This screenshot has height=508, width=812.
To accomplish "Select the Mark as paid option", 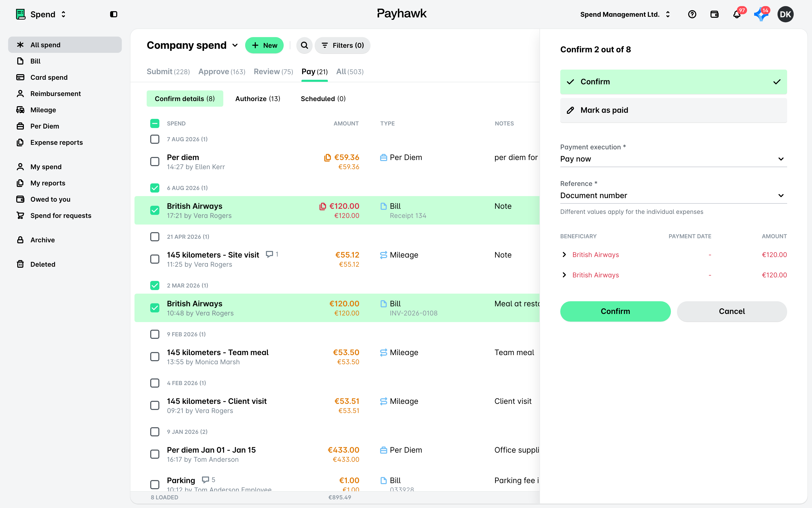I will point(673,110).
